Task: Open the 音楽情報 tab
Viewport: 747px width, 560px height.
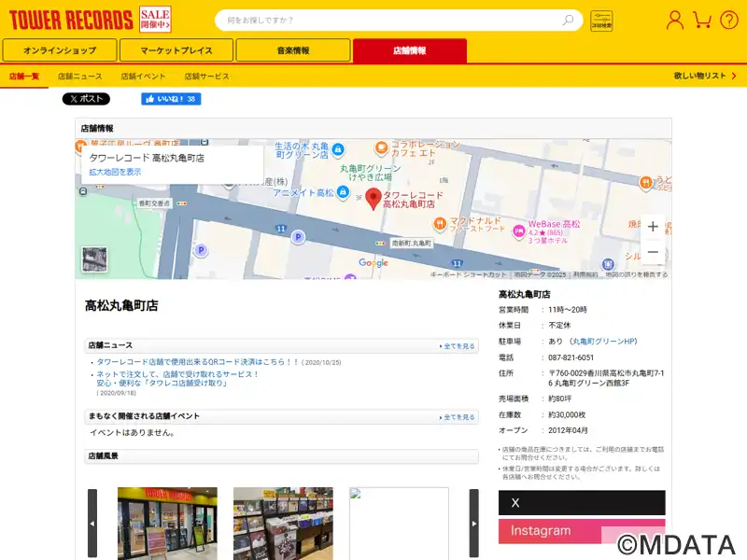Action: coord(293,50)
